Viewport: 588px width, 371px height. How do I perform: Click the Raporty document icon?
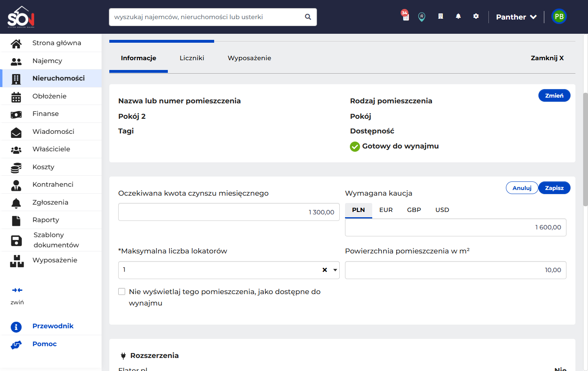pos(16,220)
